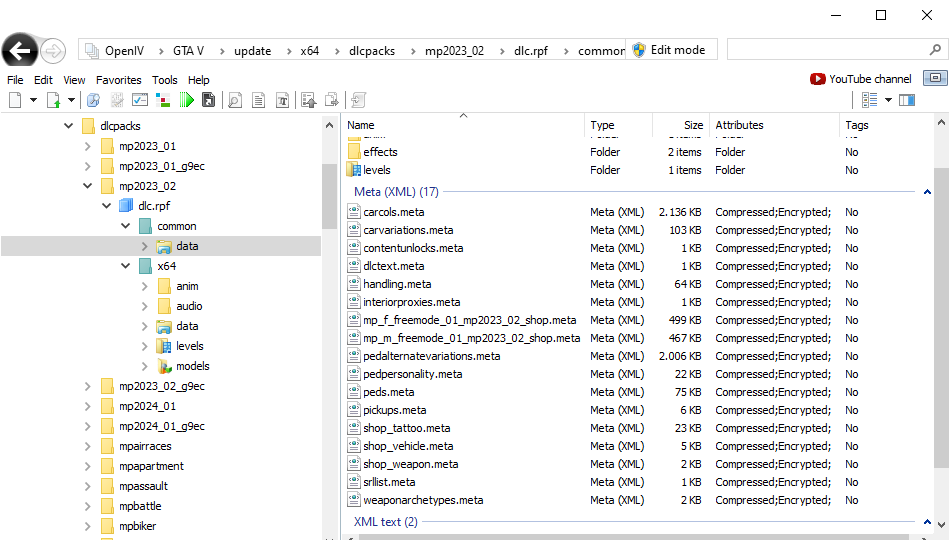Screen dimensions: 949x540
Task: Go to GTA V in address breadcrumb
Action: [x=188, y=51]
